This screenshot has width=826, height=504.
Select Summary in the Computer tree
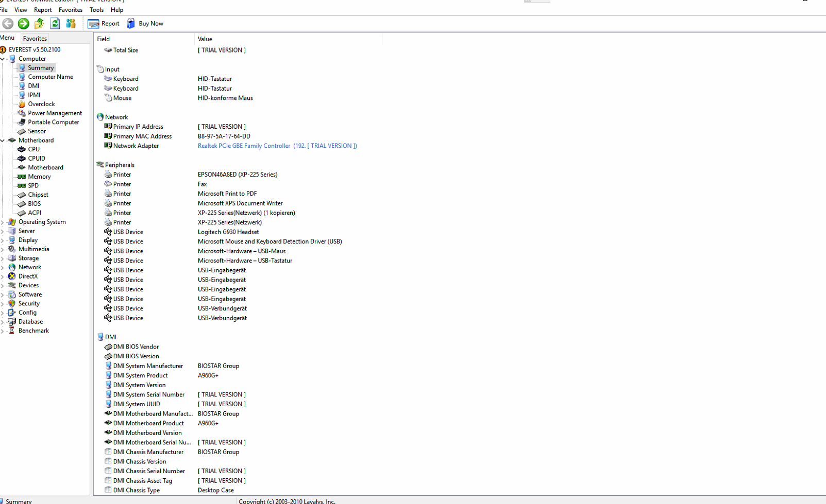coord(41,68)
